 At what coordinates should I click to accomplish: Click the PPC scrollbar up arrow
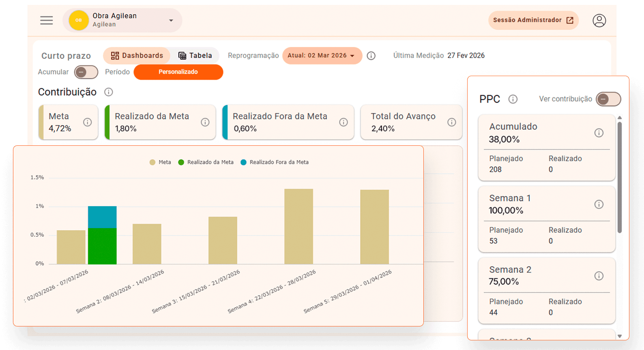620,118
